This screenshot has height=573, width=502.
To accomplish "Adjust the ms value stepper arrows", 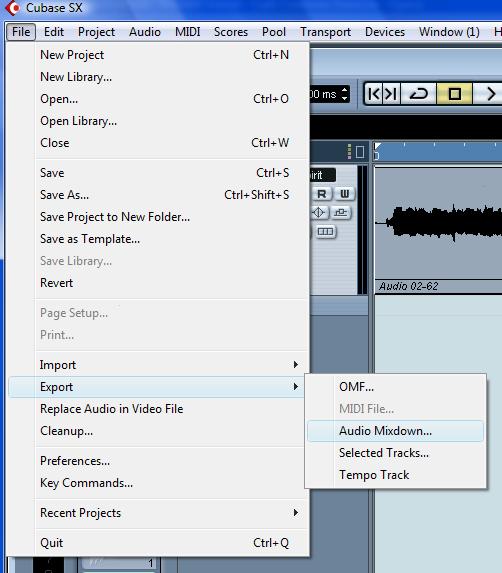I will tap(344, 94).
